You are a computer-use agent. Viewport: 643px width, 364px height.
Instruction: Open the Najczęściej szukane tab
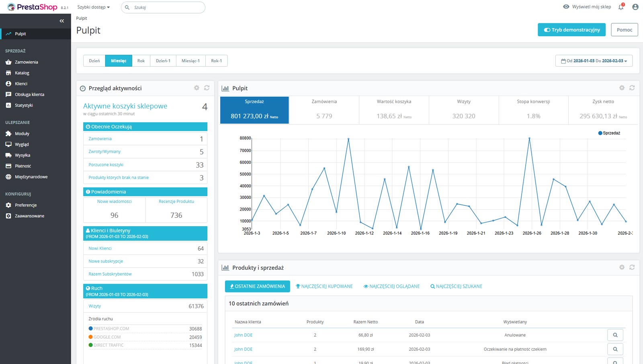tap(456, 286)
